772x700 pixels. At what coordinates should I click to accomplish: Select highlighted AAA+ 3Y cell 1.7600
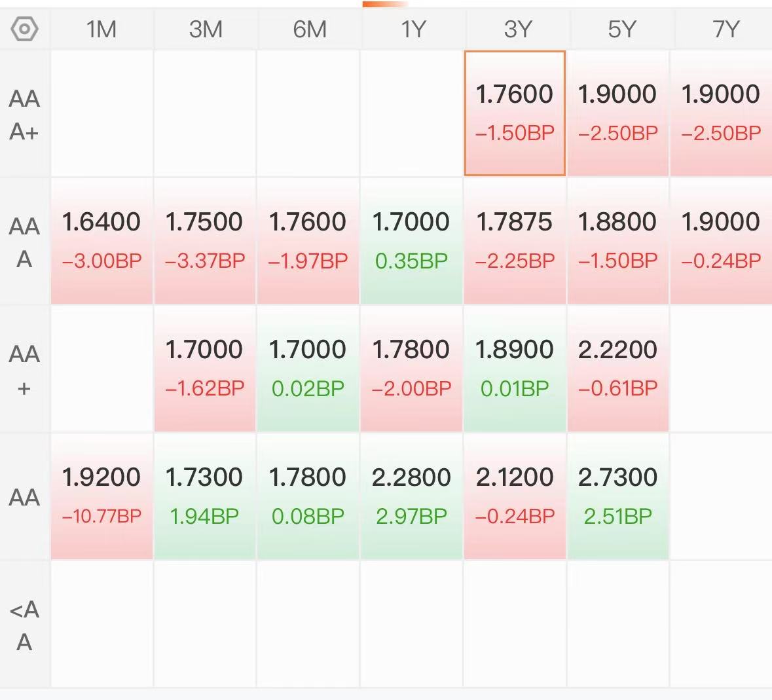(x=515, y=113)
